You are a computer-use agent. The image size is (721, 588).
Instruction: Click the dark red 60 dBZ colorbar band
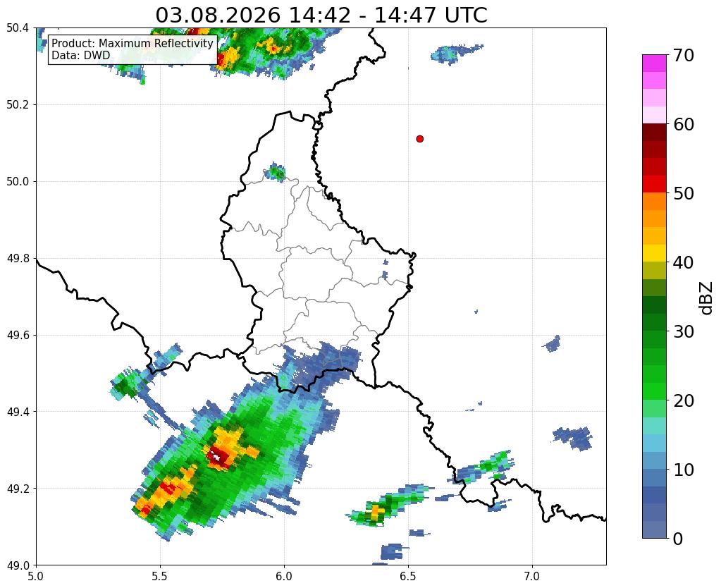[x=654, y=133]
